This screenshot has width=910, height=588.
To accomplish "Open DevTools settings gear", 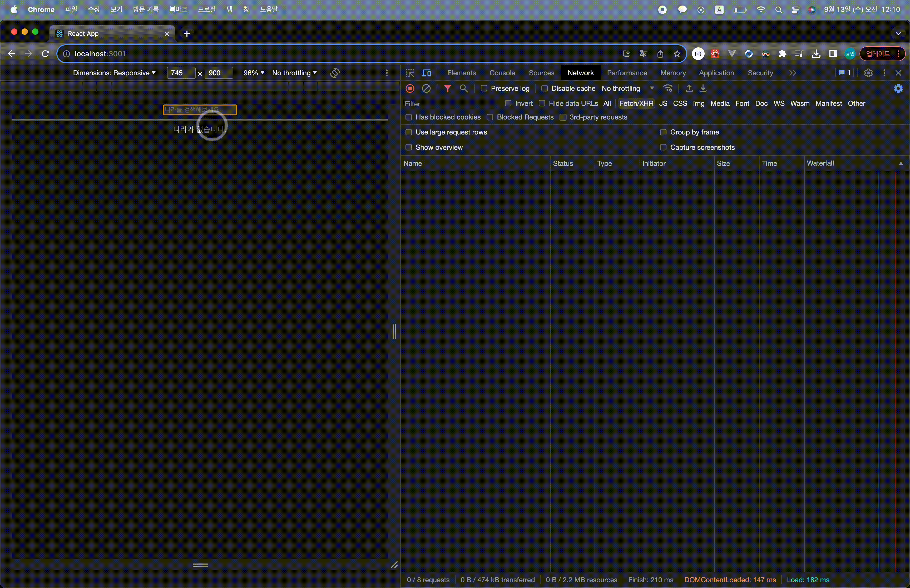I will (868, 73).
